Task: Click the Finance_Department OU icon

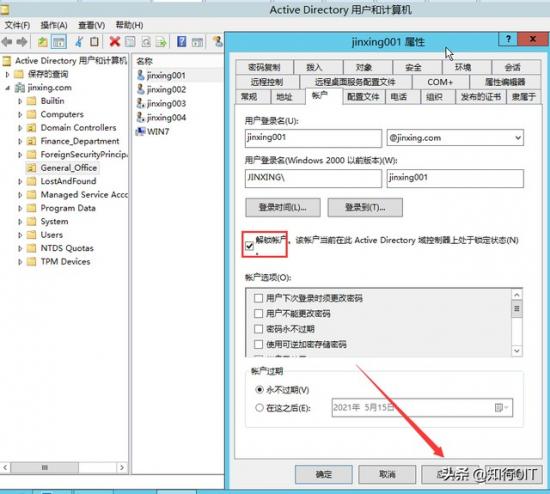Action: click(32, 141)
